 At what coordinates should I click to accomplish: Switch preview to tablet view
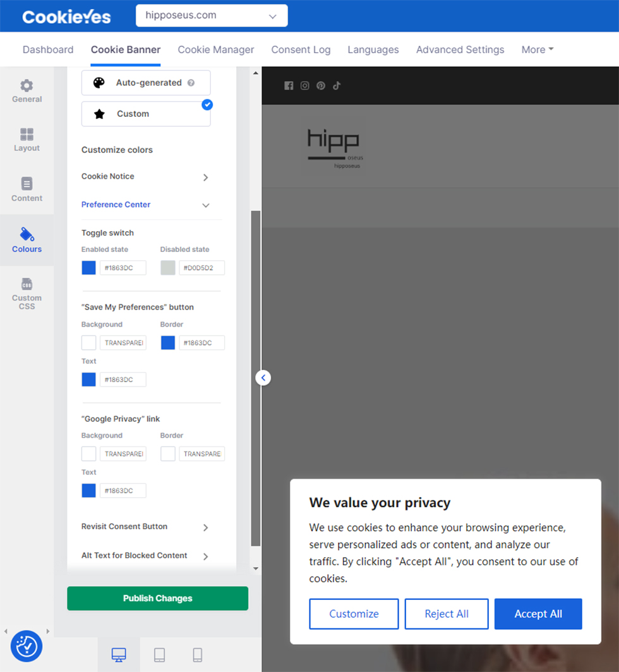[x=159, y=655]
